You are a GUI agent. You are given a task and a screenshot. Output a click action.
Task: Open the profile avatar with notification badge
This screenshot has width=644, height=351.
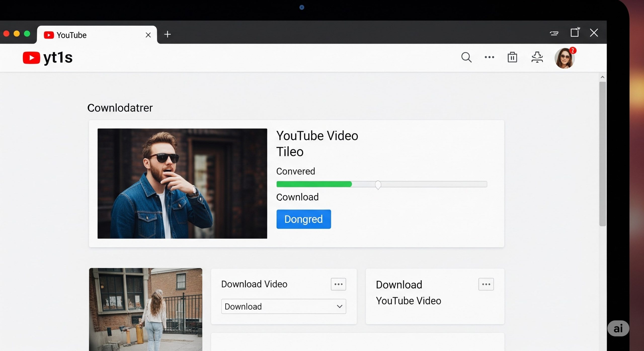(x=565, y=58)
